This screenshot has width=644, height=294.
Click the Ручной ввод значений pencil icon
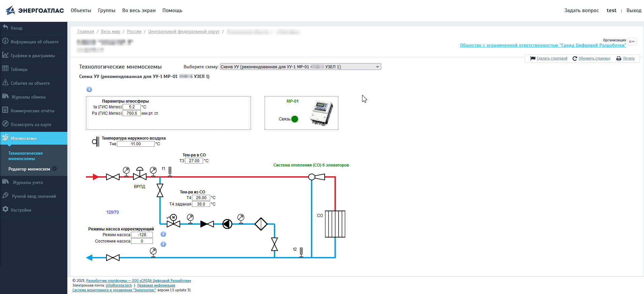[5, 195]
